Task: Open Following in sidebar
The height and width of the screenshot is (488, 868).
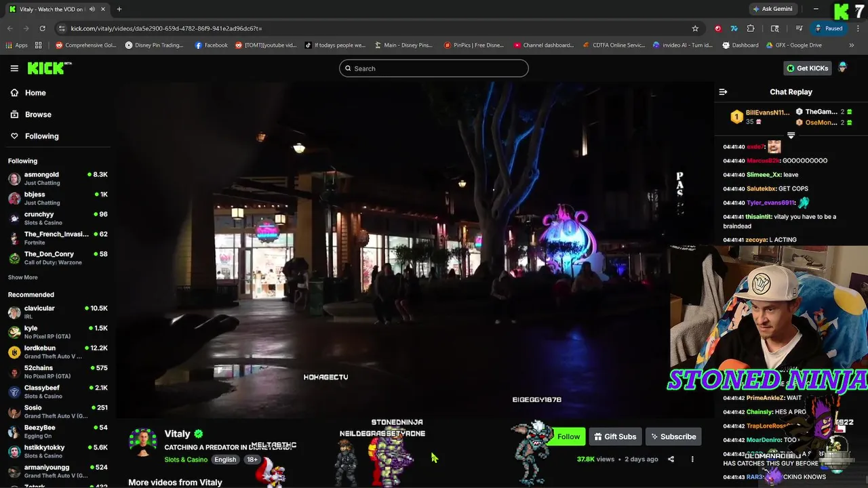Action: point(34,136)
